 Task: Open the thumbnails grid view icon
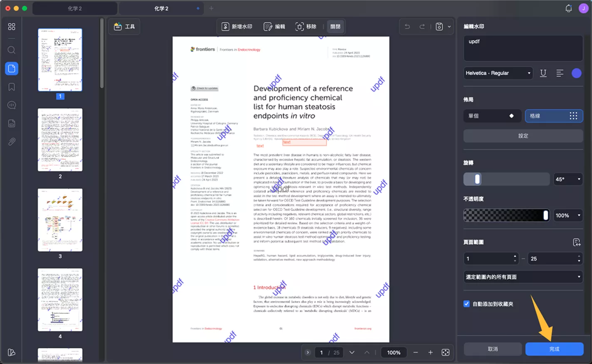(x=12, y=27)
